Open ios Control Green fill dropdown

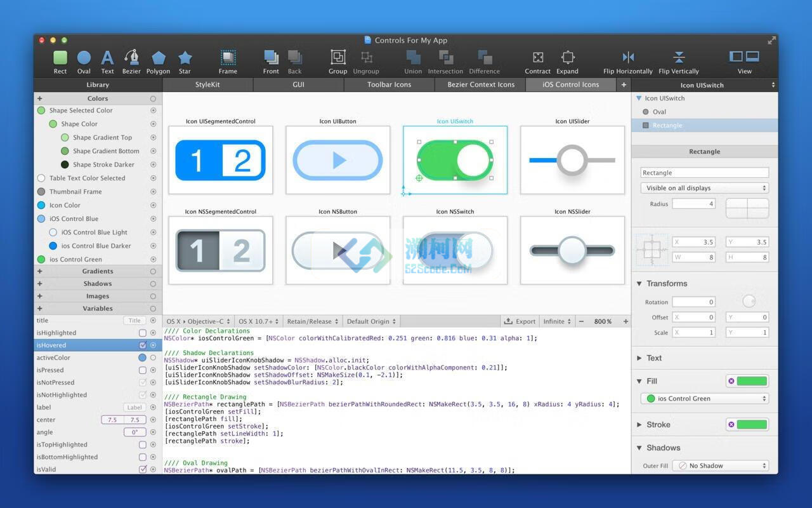pos(704,399)
